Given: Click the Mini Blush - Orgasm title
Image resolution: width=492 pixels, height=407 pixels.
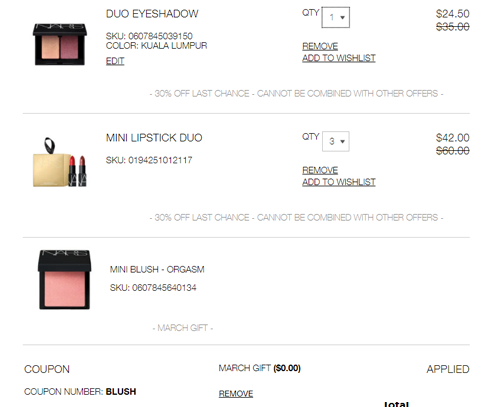Looking at the screenshot, I should tap(157, 269).
